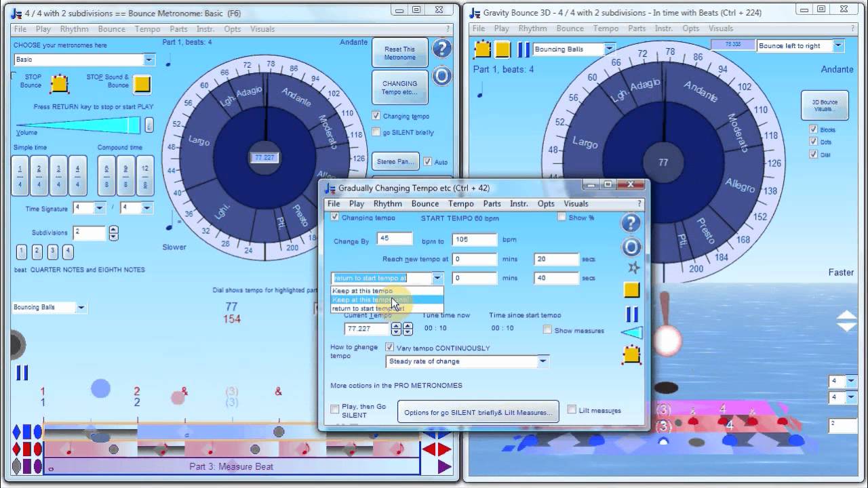Pause playback in the Gravity Bounce 3D window
This screenshot has height=488, width=868.
[x=524, y=49]
